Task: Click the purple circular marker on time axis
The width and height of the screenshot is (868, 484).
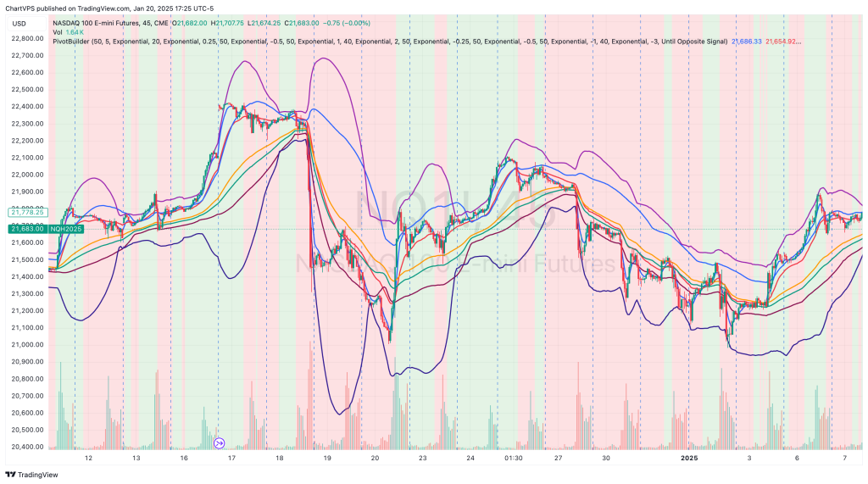Action: 219,442
